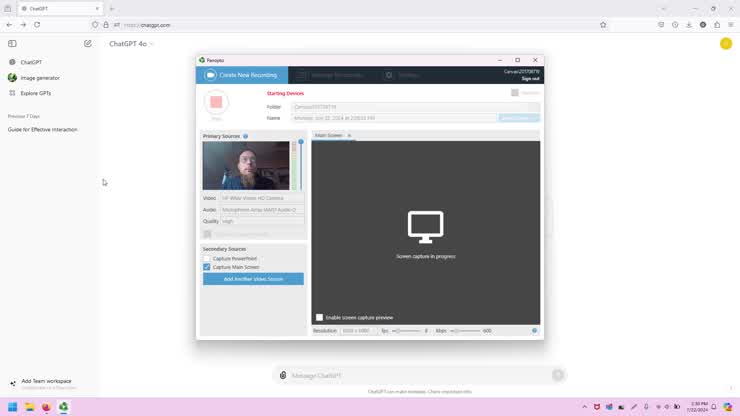Bookmark page with the star icon
740x416 pixels.
tap(603, 25)
